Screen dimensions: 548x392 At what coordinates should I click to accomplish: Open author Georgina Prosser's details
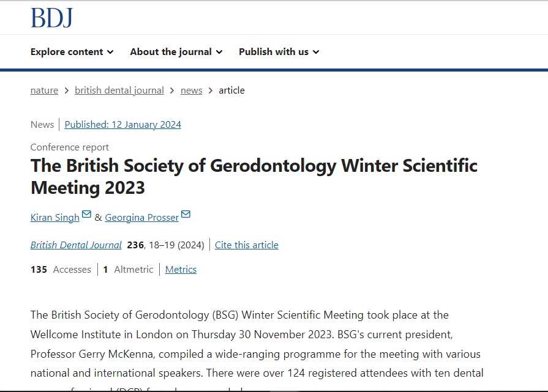click(141, 218)
